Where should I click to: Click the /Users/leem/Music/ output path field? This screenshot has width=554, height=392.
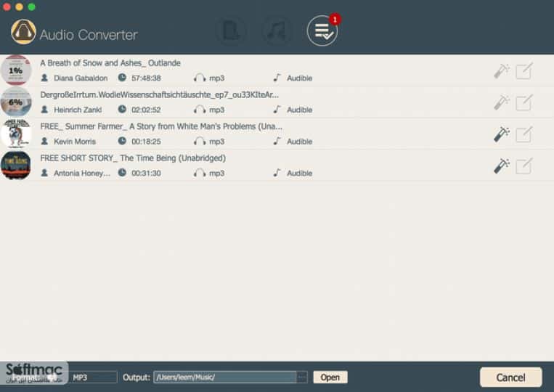(225, 377)
